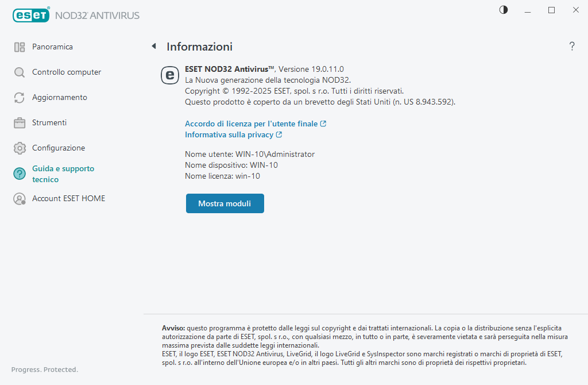The width and height of the screenshot is (588, 385).
Task: Collapse Informazioni with the back chevron
Action: coord(154,46)
